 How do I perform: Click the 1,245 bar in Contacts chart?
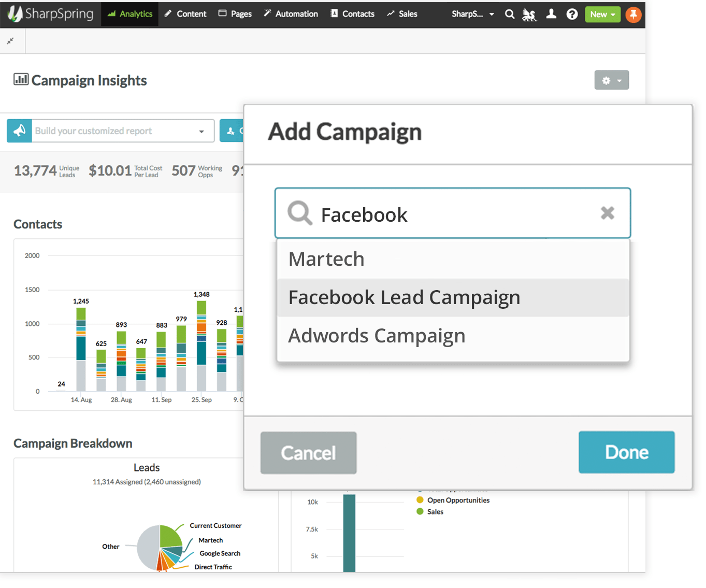pos(81,349)
